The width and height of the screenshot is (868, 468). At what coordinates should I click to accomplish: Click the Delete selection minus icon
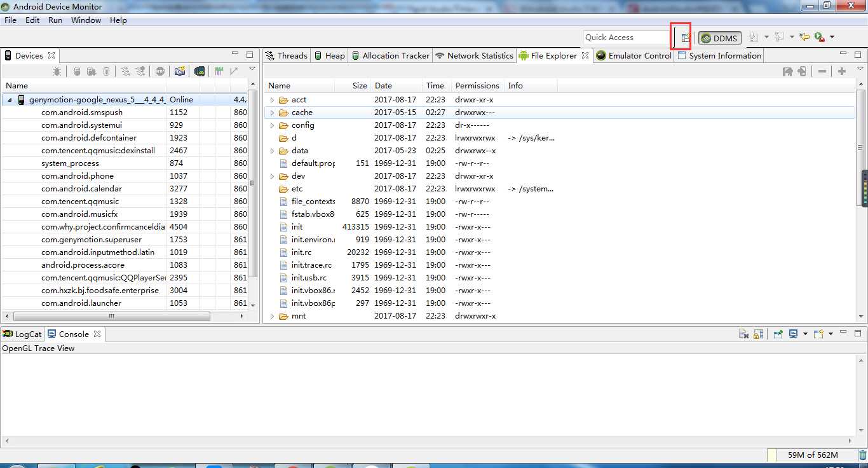point(822,71)
